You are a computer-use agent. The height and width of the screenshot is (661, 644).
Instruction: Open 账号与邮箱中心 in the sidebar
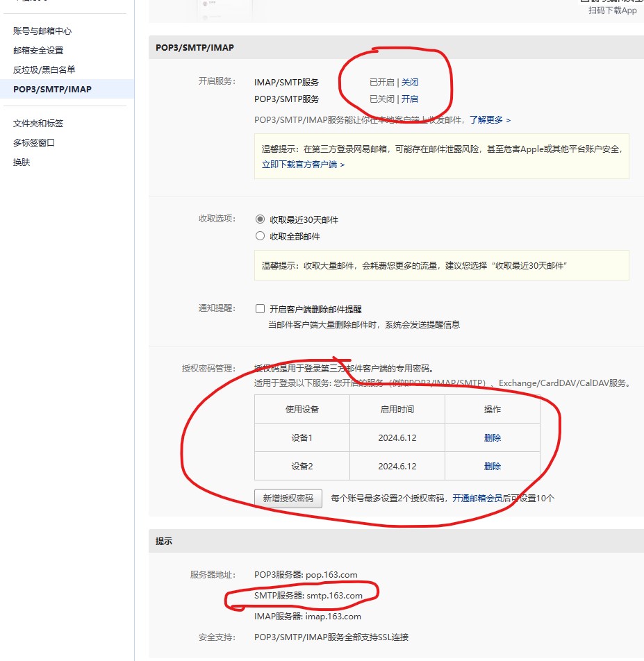(42, 31)
